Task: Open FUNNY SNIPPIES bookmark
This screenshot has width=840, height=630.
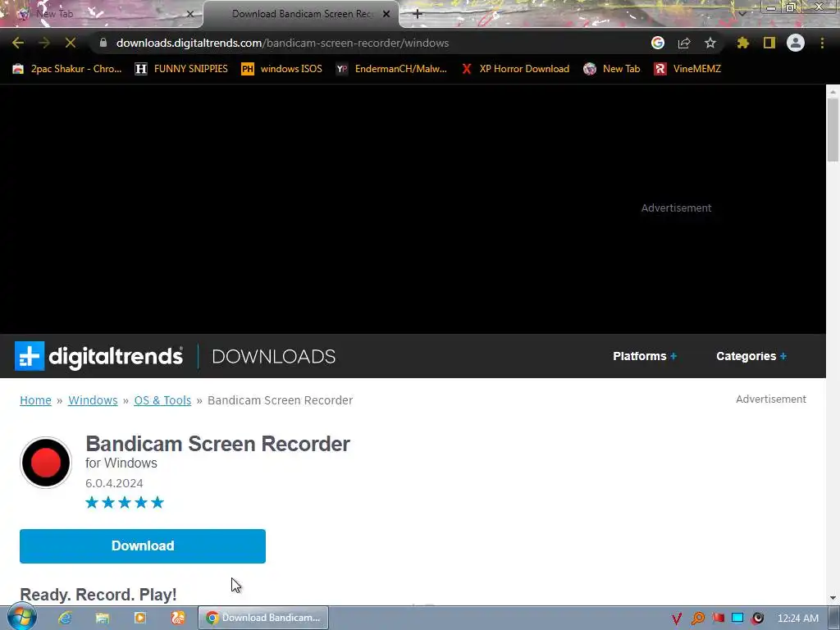Action: 181,69
